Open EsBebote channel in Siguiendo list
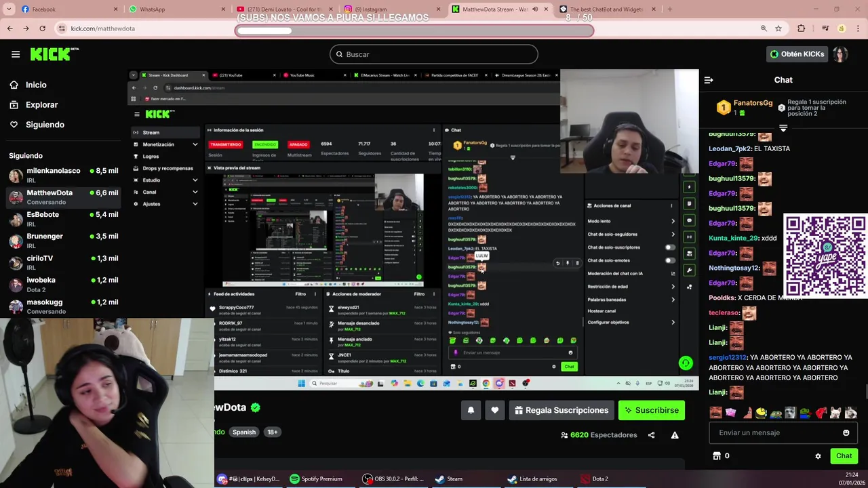The width and height of the screenshot is (868, 488). point(63,219)
